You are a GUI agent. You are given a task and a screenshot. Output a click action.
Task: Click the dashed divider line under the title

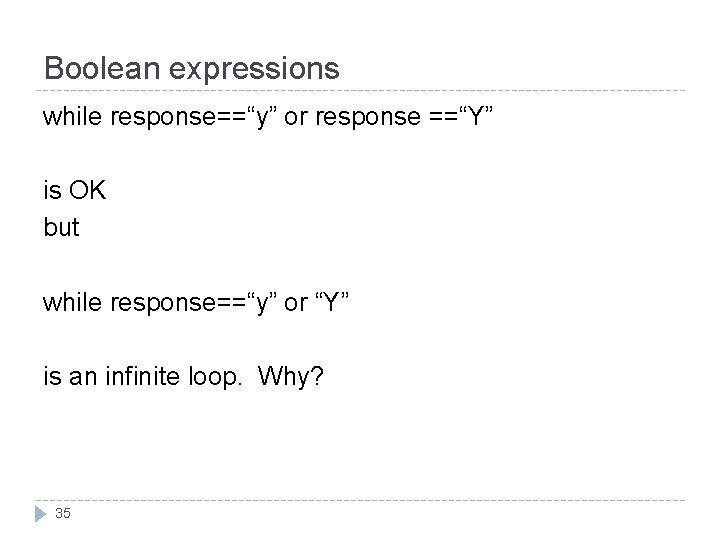[x=360, y=91]
